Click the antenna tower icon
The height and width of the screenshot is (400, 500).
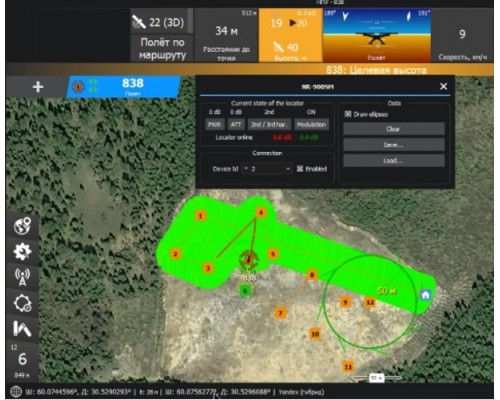(x=22, y=277)
